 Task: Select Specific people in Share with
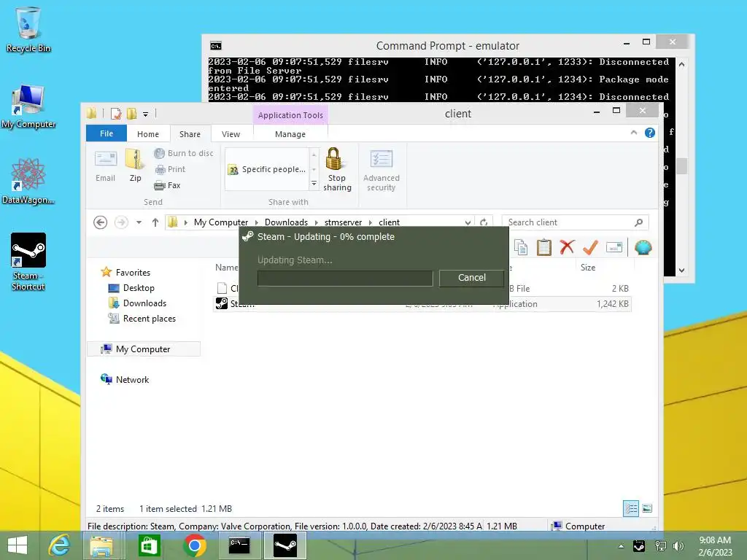268,169
